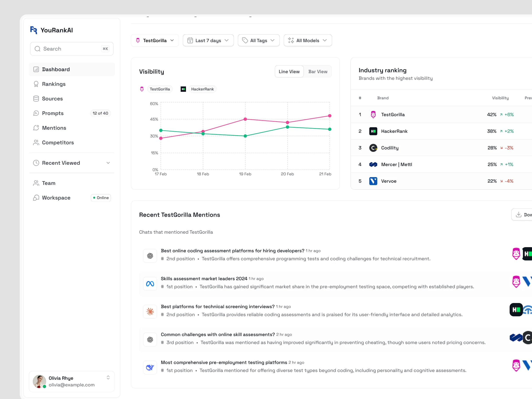The image size is (532, 399).
Task: Open the Last 7 days date dropdown
Action: pyautogui.click(x=208, y=40)
